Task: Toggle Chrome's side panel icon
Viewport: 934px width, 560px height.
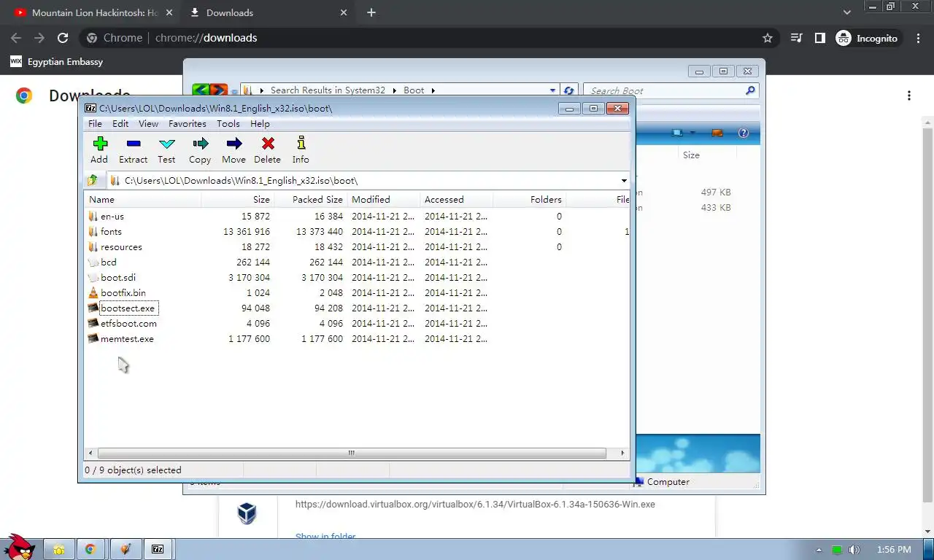Action: [x=819, y=38]
